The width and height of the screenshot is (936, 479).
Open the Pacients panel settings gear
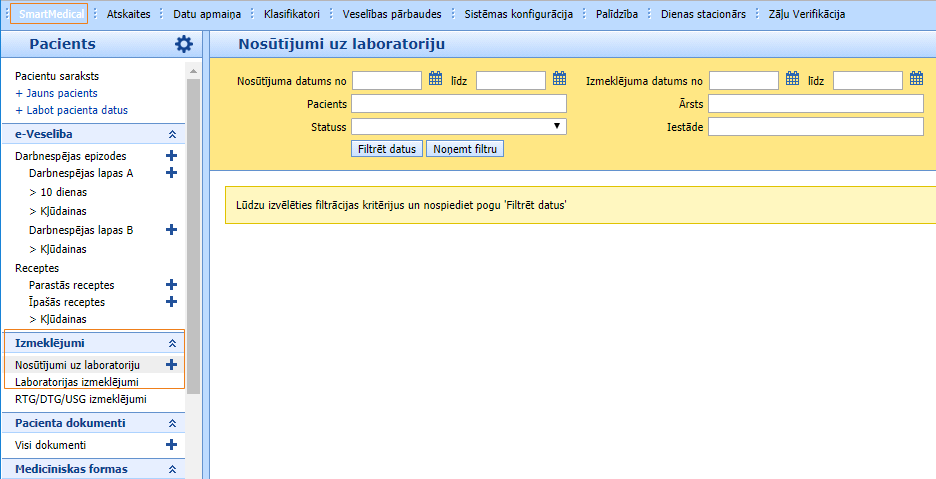point(183,44)
